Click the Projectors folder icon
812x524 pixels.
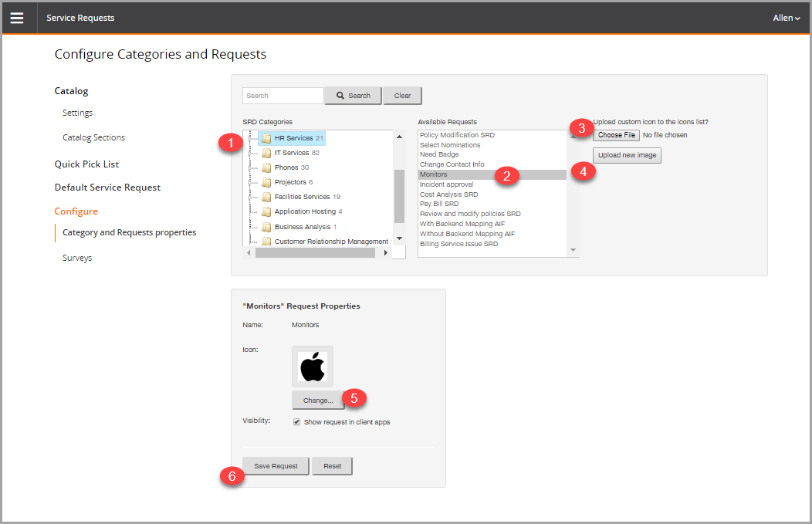point(268,182)
